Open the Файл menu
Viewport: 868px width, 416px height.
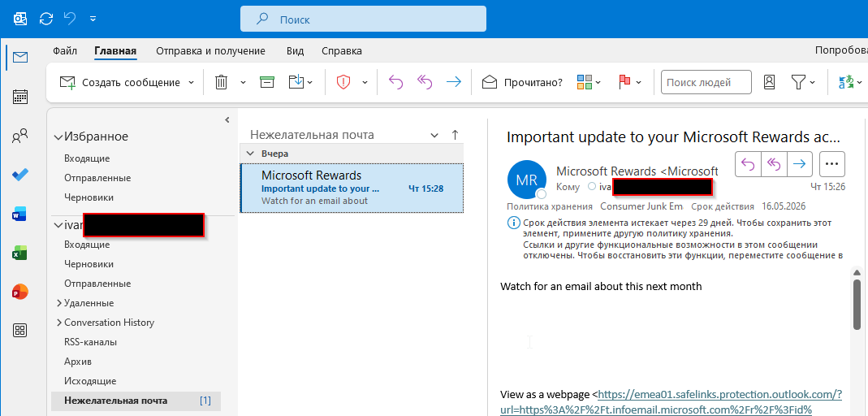tap(65, 50)
